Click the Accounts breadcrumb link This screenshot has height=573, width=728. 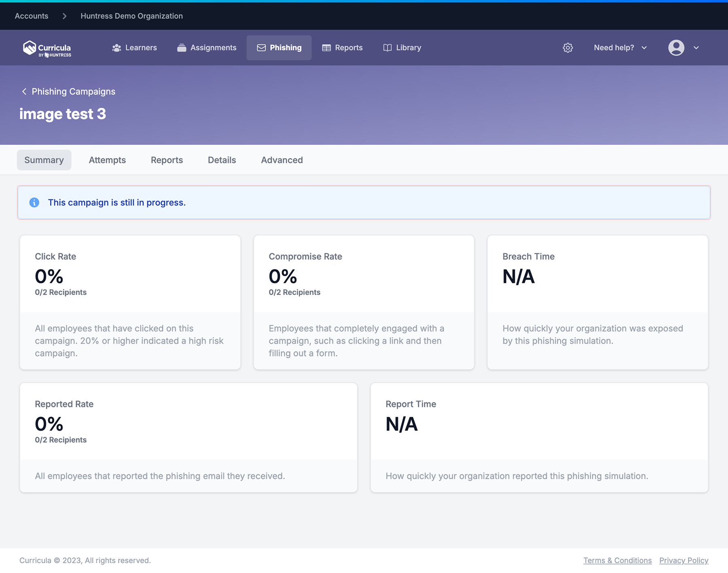click(x=32, y=16)
